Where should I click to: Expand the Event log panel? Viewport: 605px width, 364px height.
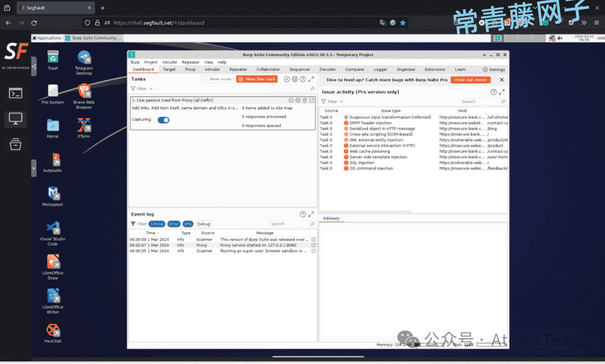(311, 214)
